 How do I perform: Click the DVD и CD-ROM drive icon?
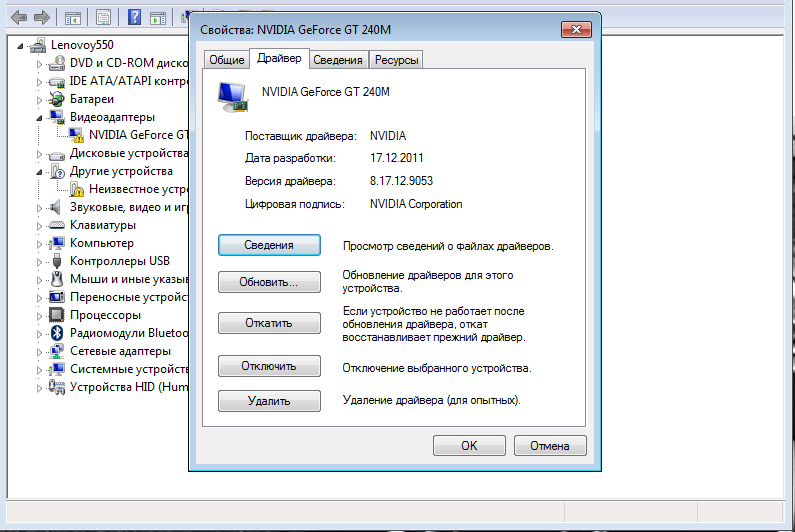pyautogui.click(x=57, y=63)
